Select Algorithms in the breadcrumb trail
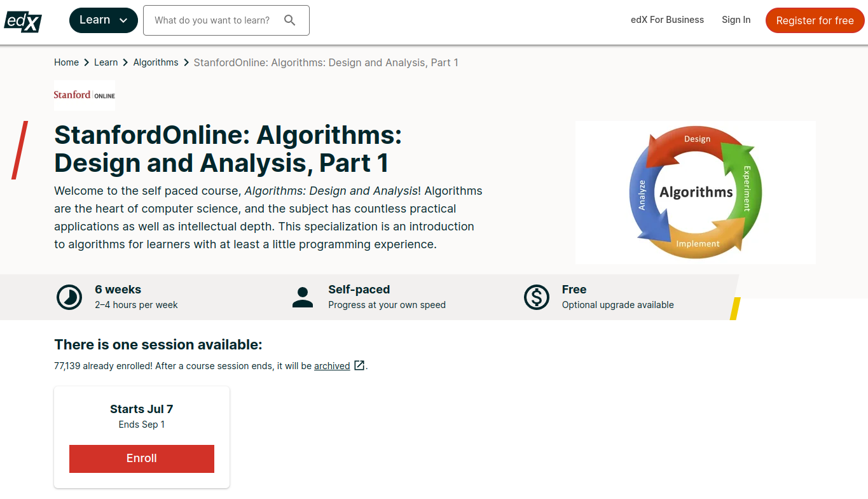The width and height of the screenshot is (868, 499). point(156,62)
